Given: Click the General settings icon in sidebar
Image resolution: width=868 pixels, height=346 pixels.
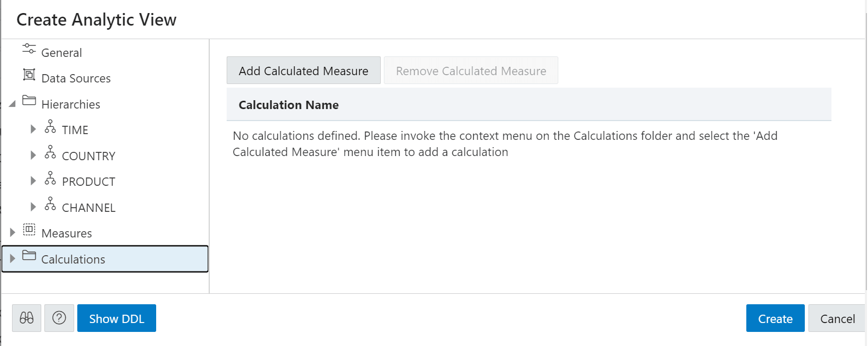Looking at the screenshot, I should click(29, 48).
